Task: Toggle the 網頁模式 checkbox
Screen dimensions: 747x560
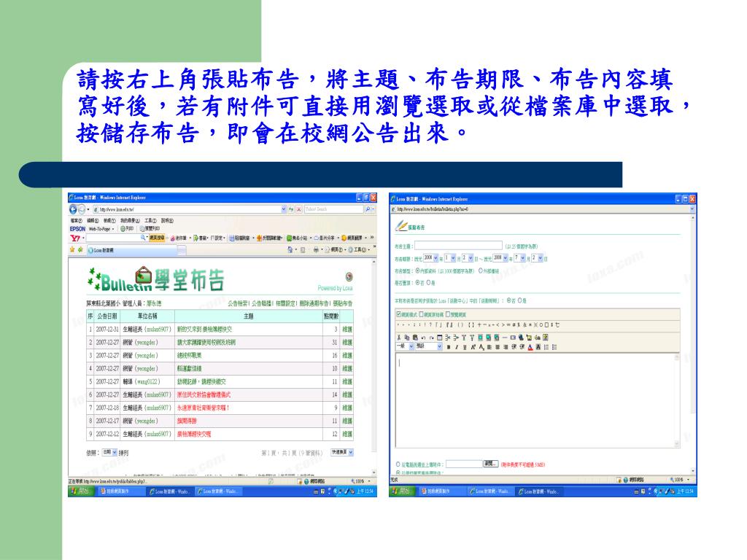Action: [399, 314]
